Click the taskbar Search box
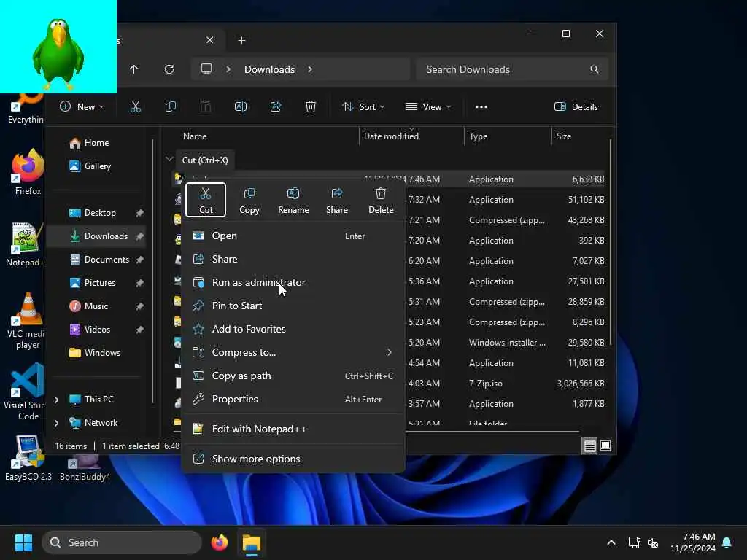Image resolution: width=747 pixels, height=560 pixels. 123,542
